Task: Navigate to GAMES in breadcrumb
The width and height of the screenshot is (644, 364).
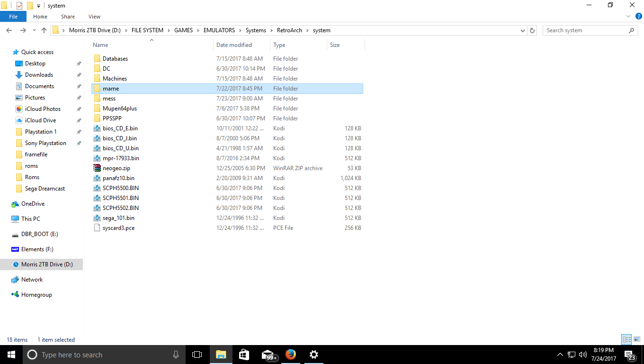Action: coord(183,30)
